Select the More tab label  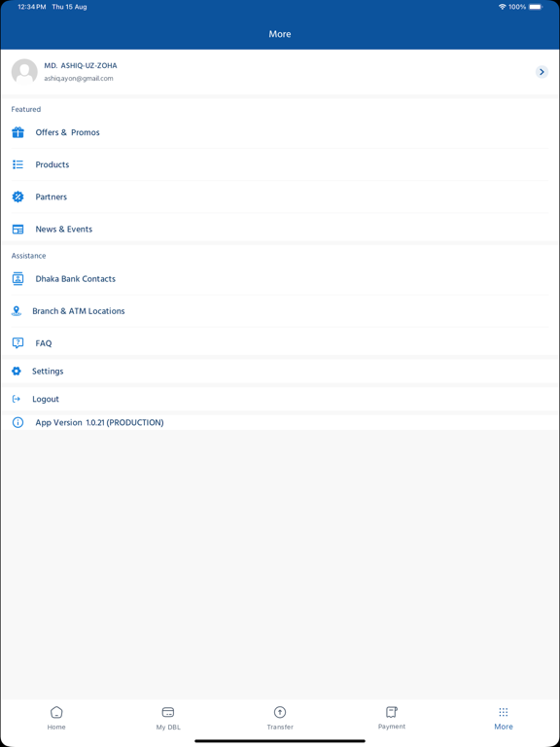(x=504, y=727)
